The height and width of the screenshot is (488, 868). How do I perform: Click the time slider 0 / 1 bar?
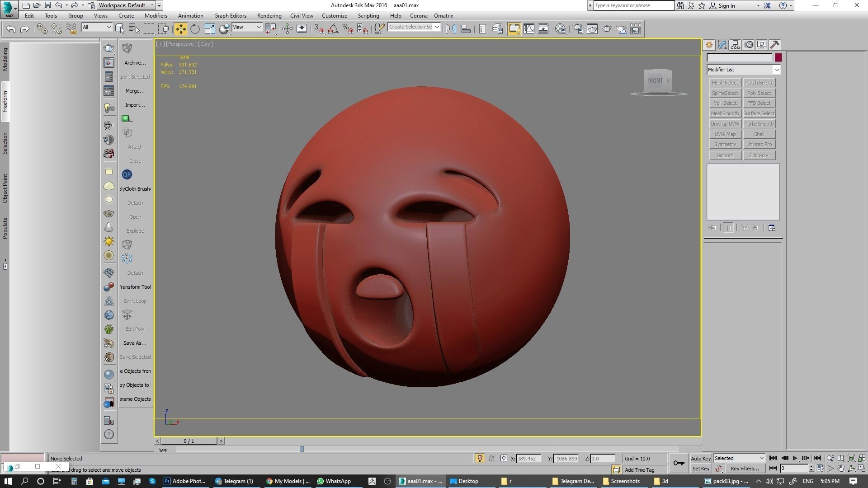tap(189, 441)
